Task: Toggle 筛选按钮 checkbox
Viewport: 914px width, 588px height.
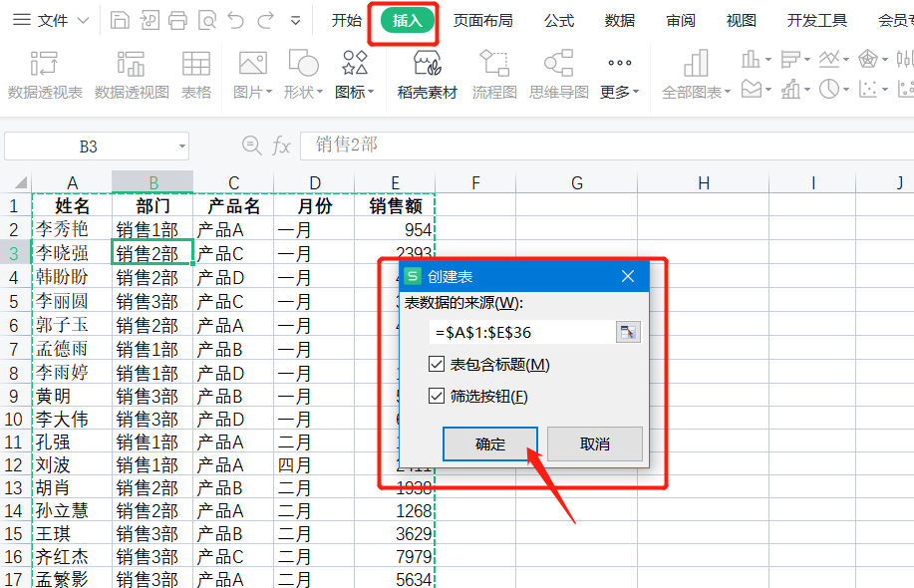Action: (436, 397)
